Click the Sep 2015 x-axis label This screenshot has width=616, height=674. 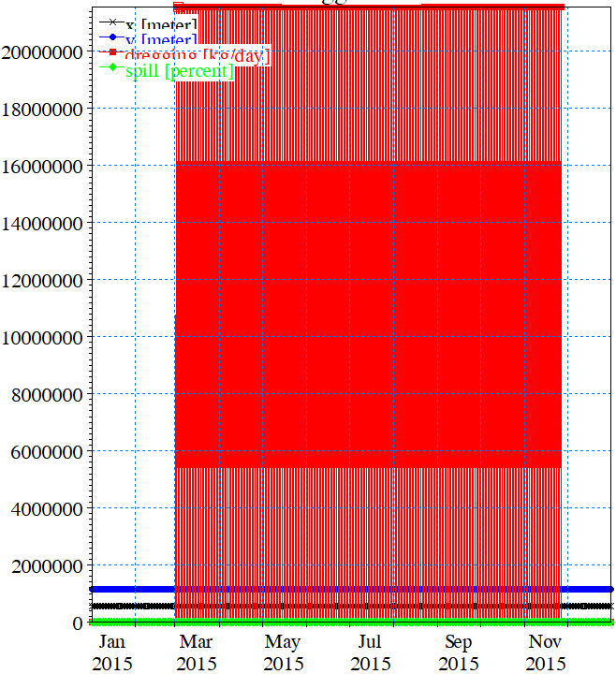pyautogui.click(x=458, y=652)
